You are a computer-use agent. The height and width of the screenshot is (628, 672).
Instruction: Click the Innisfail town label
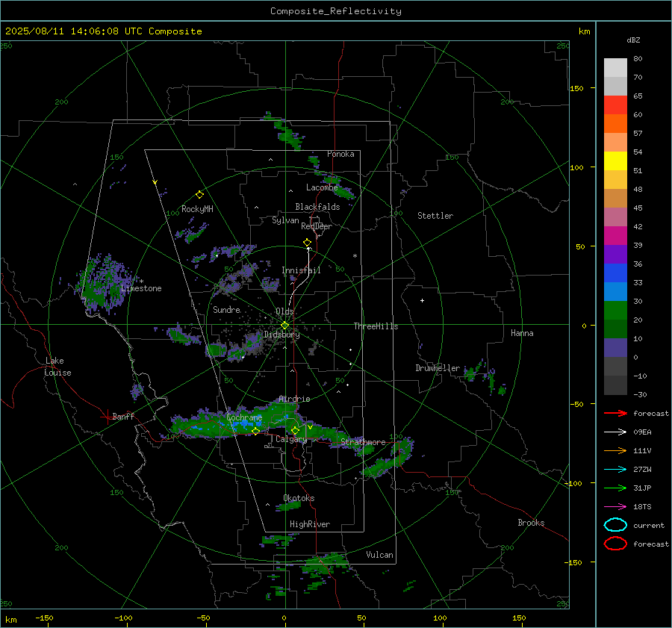(301, 270)
